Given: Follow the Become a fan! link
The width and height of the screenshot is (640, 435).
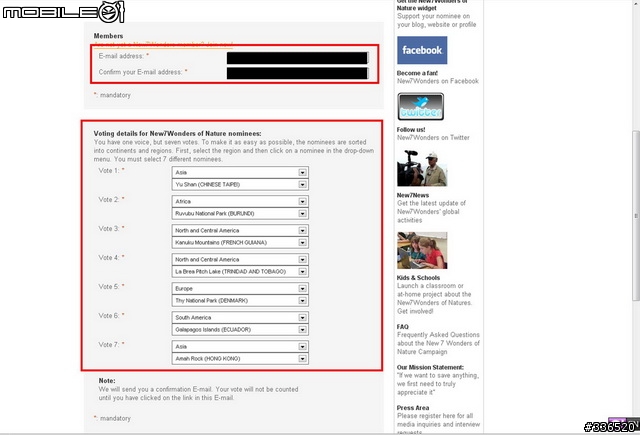Looking at the screenshot, I should click(417, 73).
